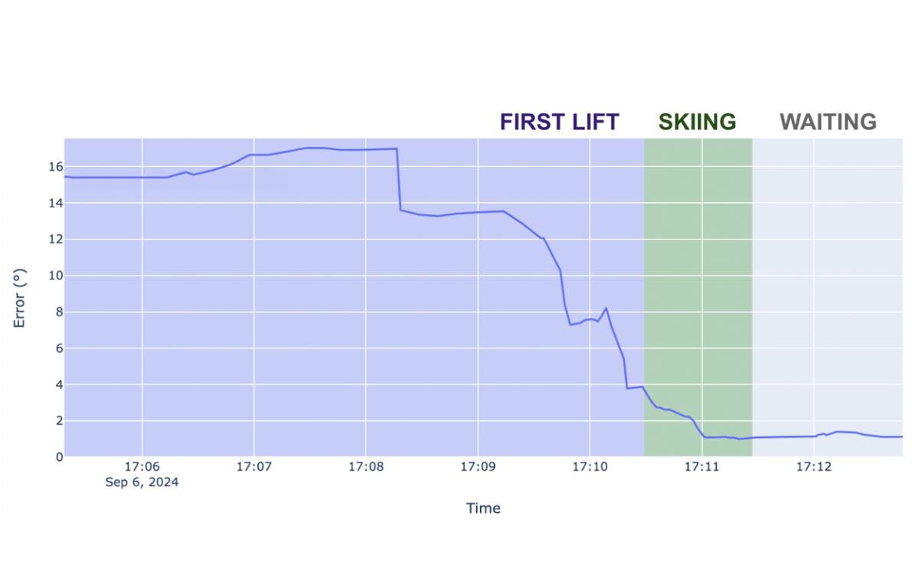Click the 17:07 x-axis tick label

pyautogui.click(x=253, y=467)
